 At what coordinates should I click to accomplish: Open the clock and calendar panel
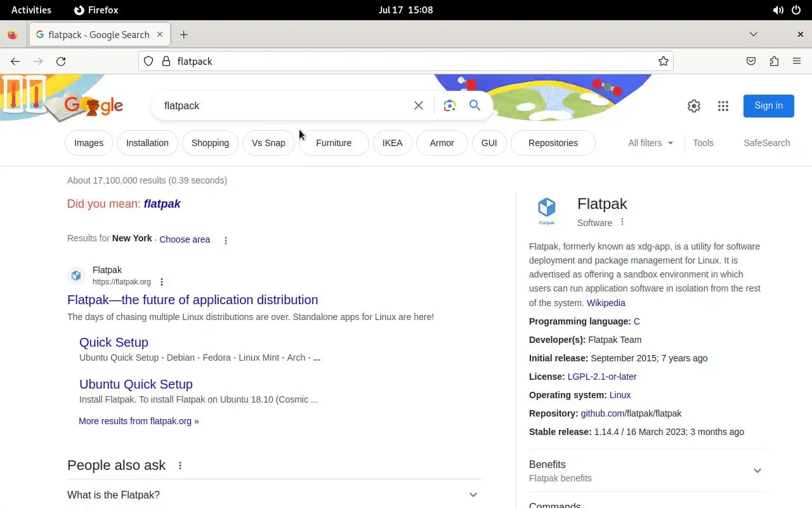click(x=405, y=10)
